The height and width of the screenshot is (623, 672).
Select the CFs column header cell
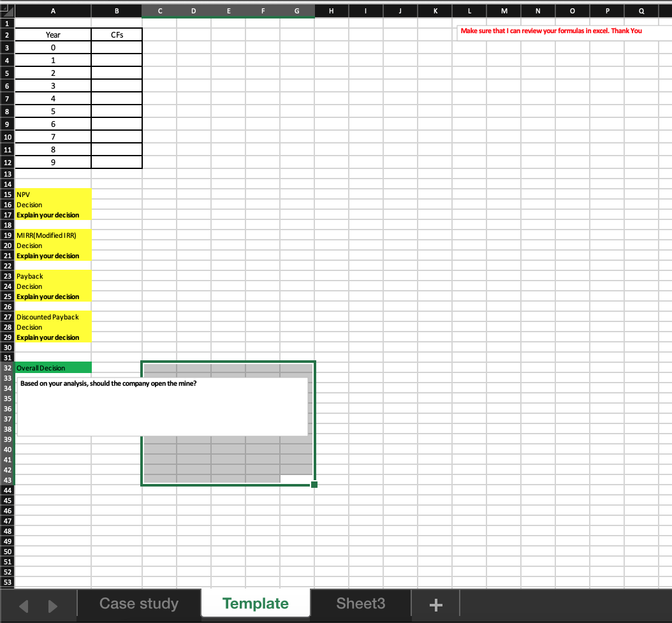(x=117, y=34)
